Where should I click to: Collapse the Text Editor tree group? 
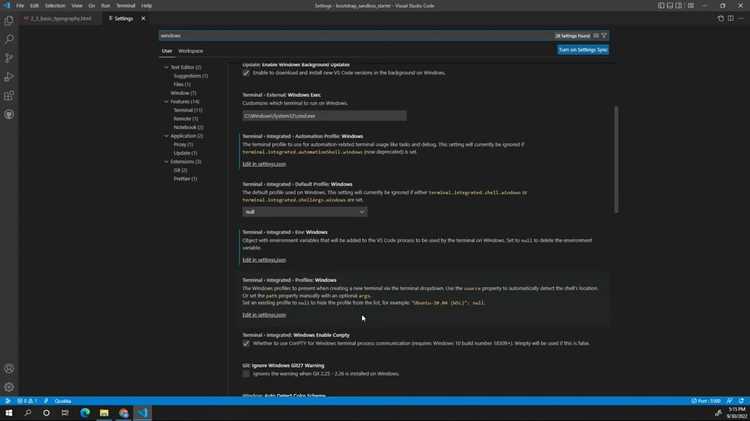pyautogui.click(x=166, y=67)
